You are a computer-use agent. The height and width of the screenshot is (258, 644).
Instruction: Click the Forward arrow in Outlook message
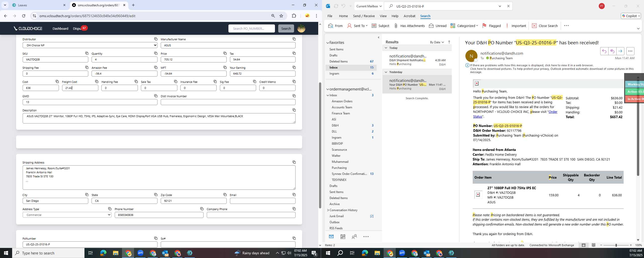click(620, 51)
